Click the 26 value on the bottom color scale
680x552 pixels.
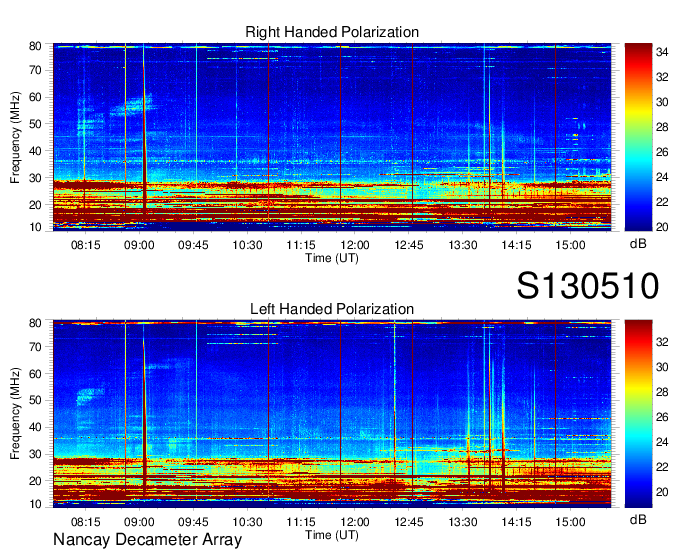pos(662,417)
